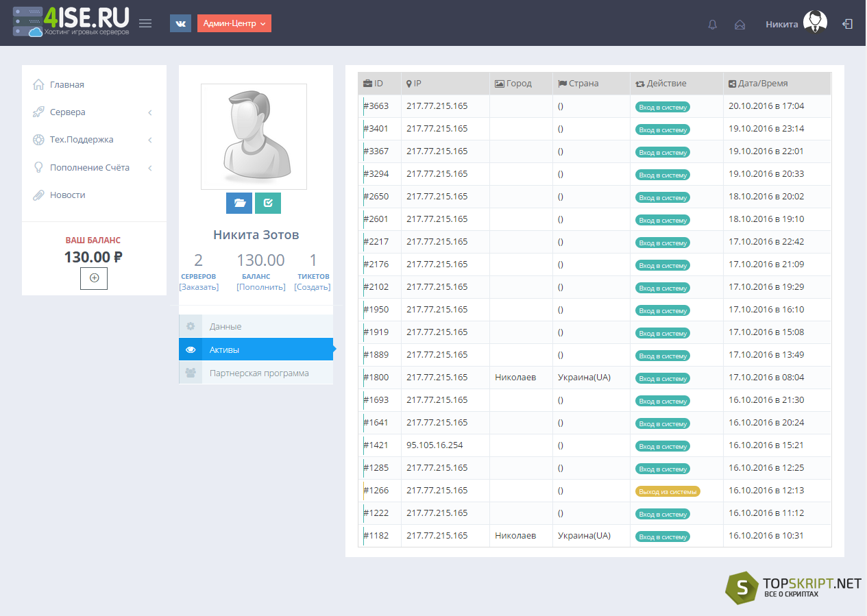This screenshot has width=867, height=616.
Task: Click the Выход из системы badge in row #1266
Action: [668, 491]
